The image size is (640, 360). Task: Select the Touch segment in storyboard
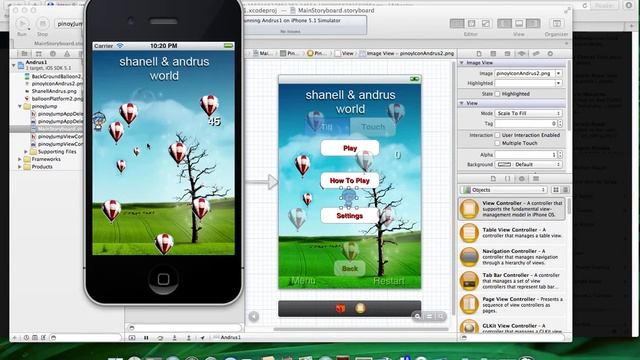pyautogui.click(x=373, y=127)
